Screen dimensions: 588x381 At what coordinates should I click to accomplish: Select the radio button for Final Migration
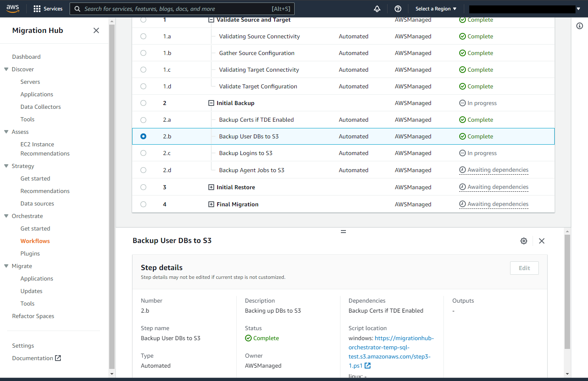pyautogui.click(x=143, y=204)
